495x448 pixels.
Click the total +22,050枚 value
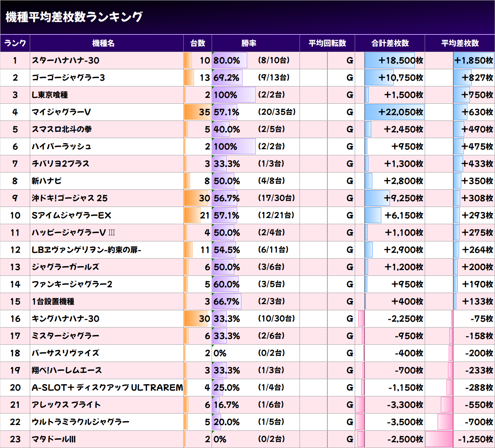pyautogui.click(x=401, y=112)
